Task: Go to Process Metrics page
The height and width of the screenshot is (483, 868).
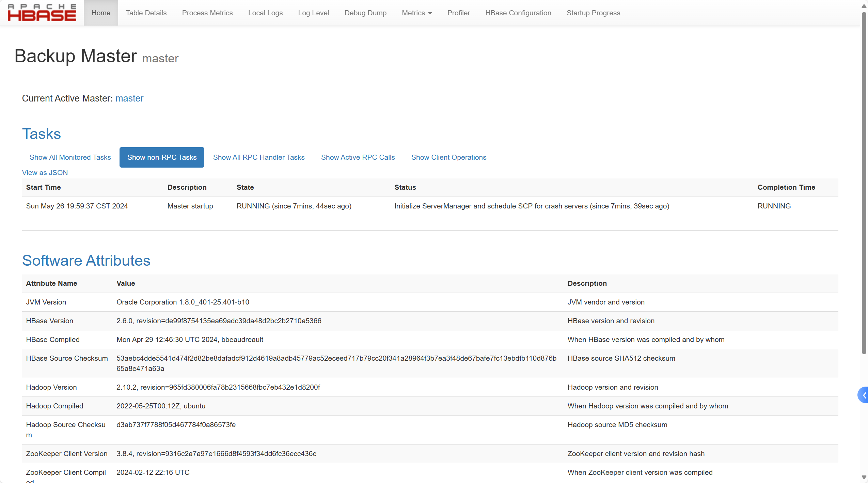Action: (207, 13)
